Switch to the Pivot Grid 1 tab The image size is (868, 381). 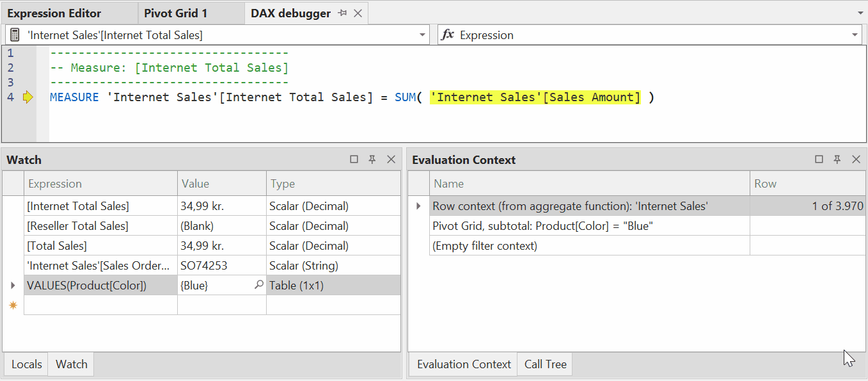[175, 13]
